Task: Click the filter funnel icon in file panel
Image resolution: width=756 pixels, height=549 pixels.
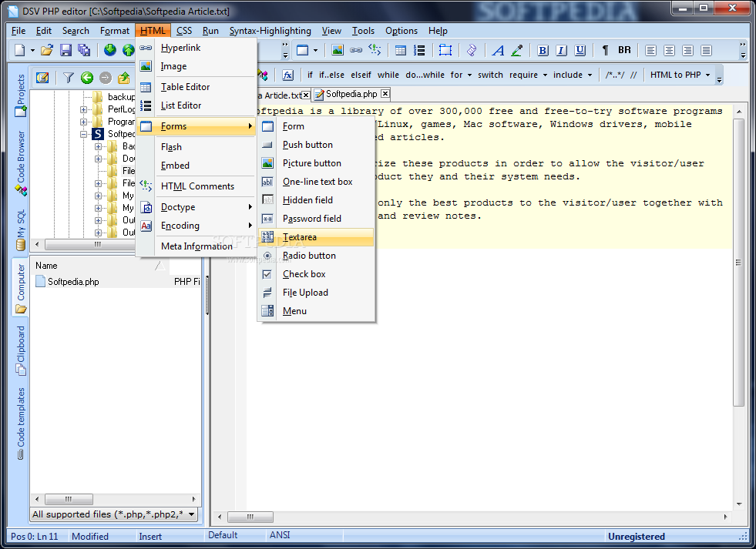Action: [69, 78]
